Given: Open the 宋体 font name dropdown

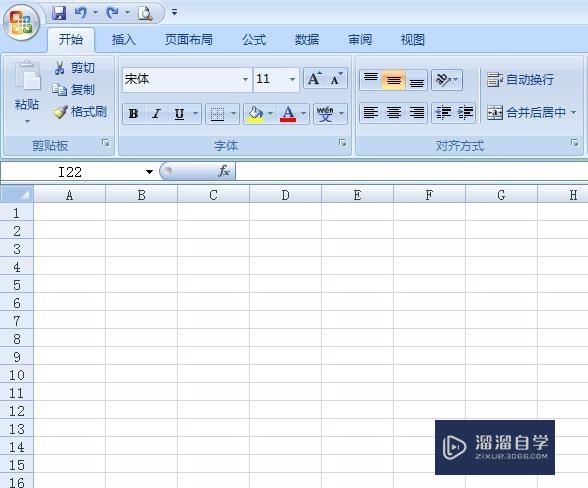Looking at the screenshot, I should pos(245,80).
